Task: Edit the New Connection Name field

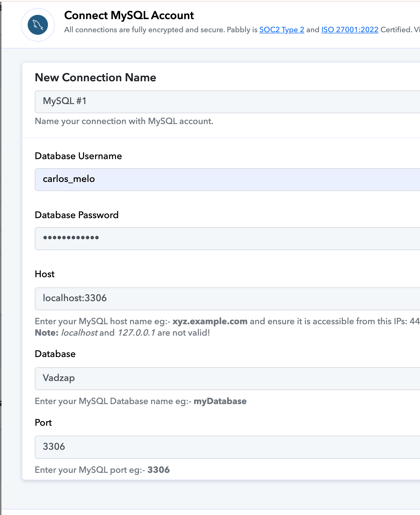Action: (x=227, y=102)
